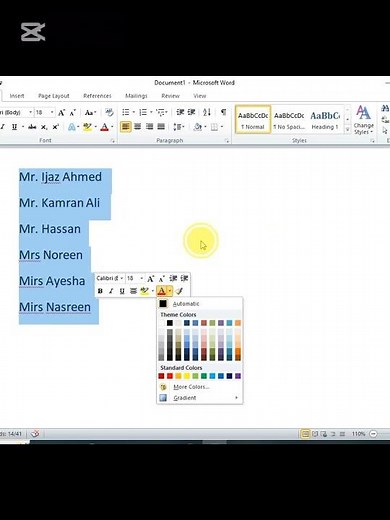
Task: Click ribbon Text Highlight Color marker icon
Action: point(88,127)
